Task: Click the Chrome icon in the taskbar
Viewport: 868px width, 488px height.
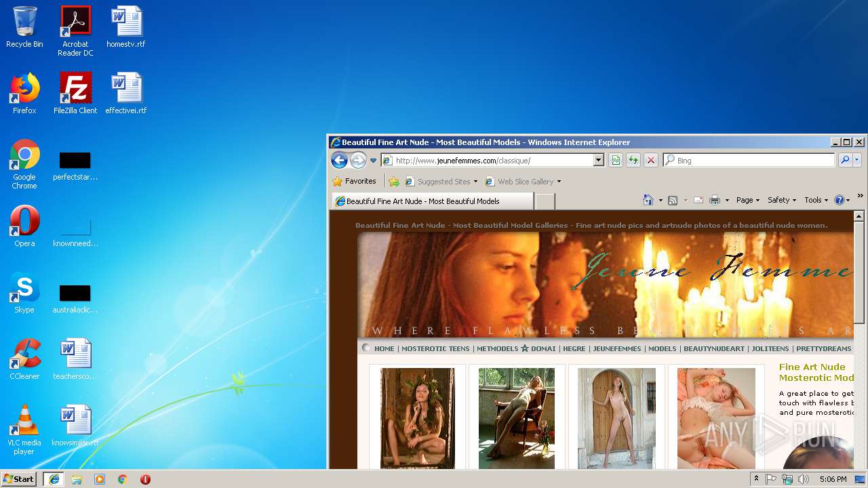Action: click(122, 479)
